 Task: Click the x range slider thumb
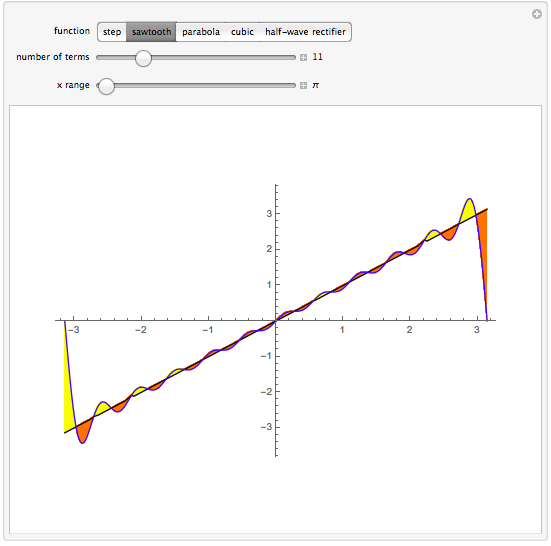click(x=106, y=86)
